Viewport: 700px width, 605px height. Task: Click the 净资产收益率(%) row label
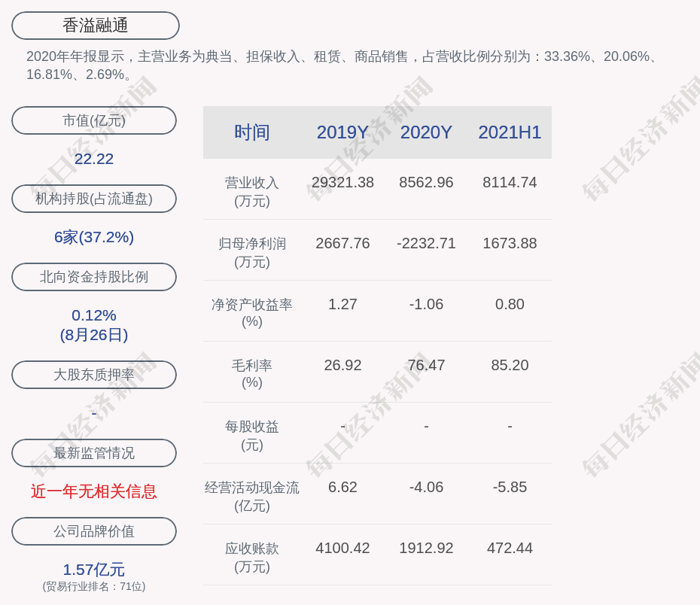(252, 313)
